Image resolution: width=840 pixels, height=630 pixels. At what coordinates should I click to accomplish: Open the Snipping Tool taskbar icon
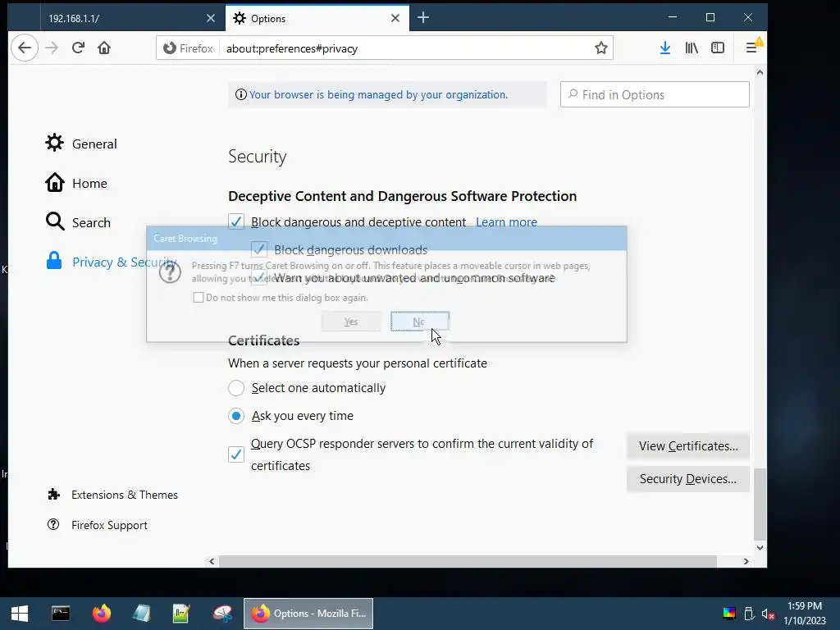221,614
